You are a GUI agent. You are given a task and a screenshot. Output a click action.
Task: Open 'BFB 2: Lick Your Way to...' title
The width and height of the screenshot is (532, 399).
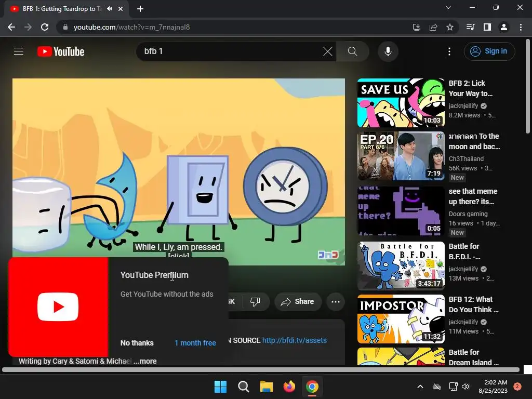click(x=470, y=88)
